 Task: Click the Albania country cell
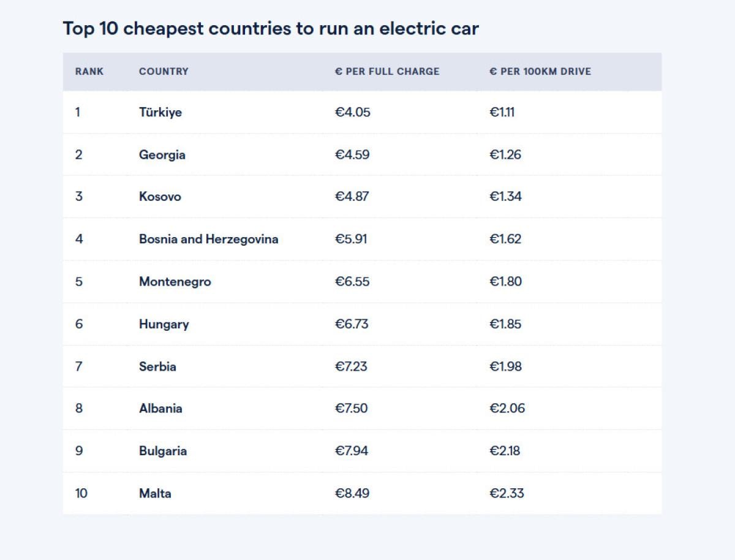(x=160, y=409)
